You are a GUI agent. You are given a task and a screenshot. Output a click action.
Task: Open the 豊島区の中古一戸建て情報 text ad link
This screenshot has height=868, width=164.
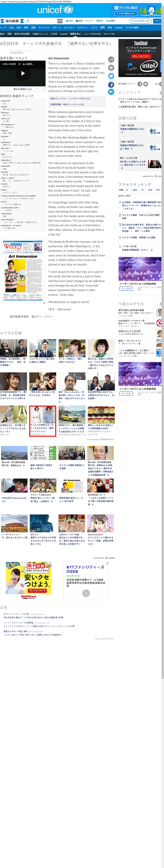[x=15, y=631]
